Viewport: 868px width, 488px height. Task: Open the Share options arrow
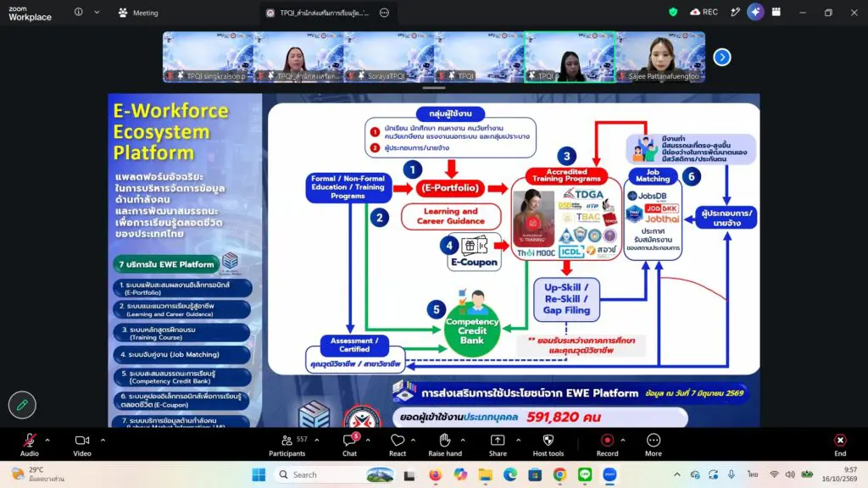pos(518,441)
